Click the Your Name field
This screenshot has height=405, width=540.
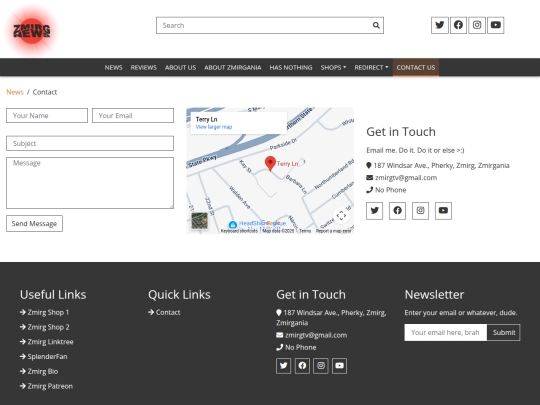click(47, 115)
